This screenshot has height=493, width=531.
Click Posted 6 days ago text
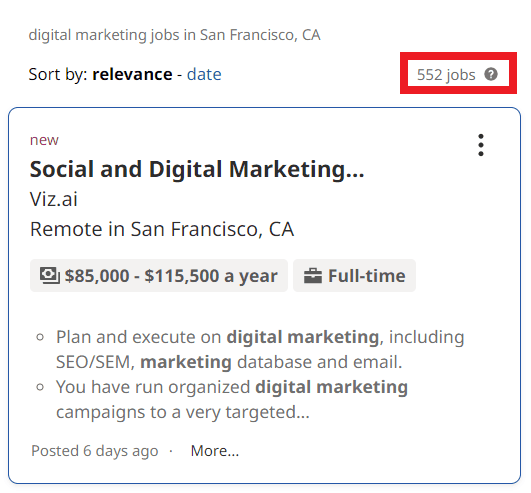click(x=95, y=451)
